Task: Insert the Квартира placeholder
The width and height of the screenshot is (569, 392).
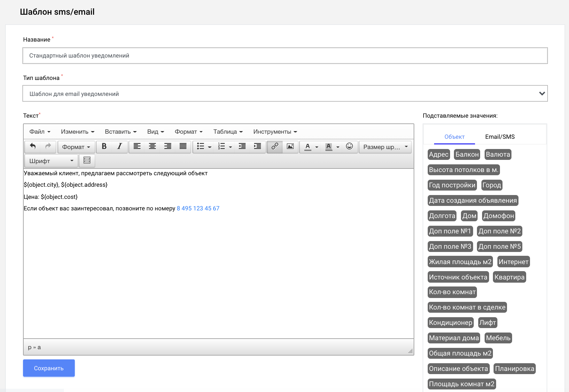Action: (510, 277)
